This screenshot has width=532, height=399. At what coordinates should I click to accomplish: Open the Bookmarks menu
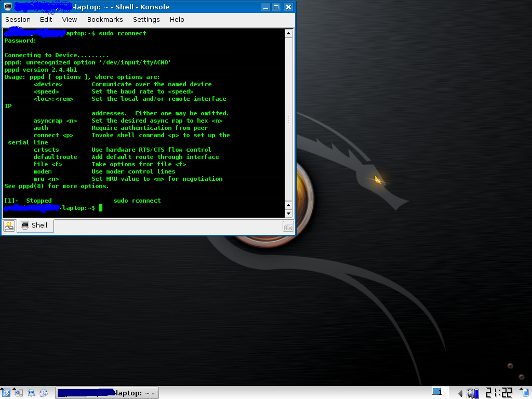[105, 19]
